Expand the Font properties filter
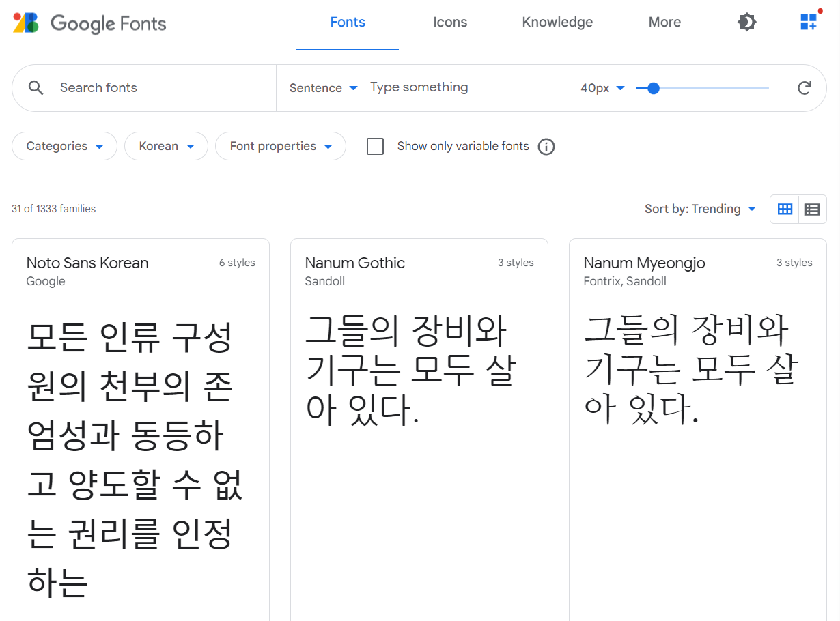Image resolution: width=840 pixels, height=621 pixels. tap(281, 146)
